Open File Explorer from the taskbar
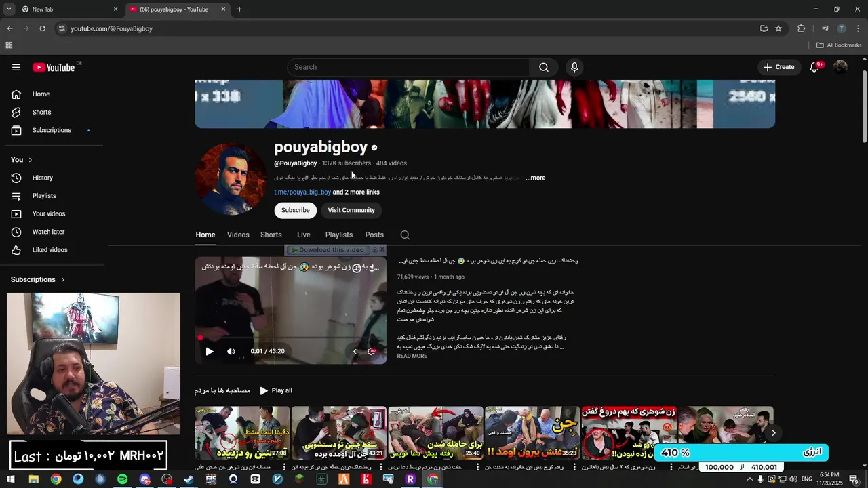The image size is (868, 488). click(33, 479)
